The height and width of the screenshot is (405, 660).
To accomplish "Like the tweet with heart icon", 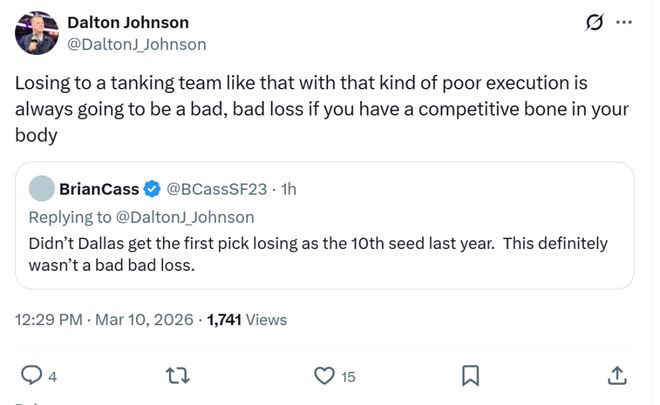I will [x=324, y=376].
